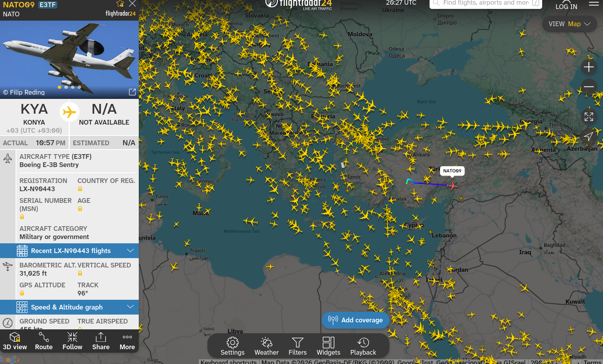Click the calendar icon beside Recent LX-N90443 flights
Viewport: 603px width, 364px height.
coord(22,251)
